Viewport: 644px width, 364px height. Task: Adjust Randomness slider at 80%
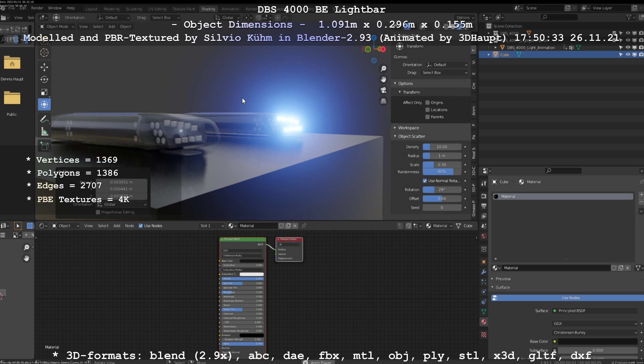click(442, 172)
